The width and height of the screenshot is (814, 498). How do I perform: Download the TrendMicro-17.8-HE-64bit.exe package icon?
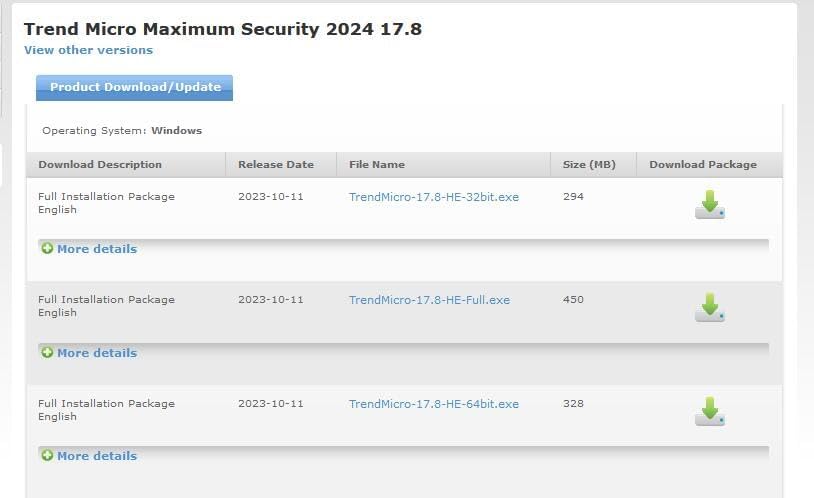click(x=710, y=411)
